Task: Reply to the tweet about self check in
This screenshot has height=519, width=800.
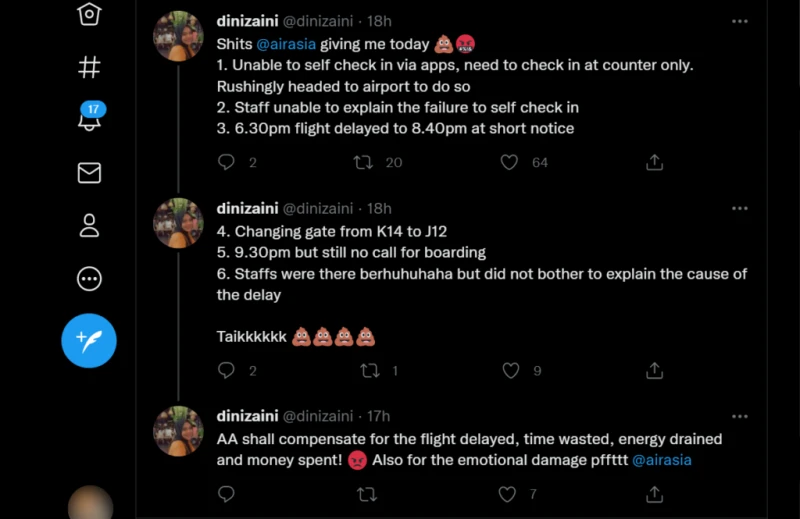Action: coord(227,162)
